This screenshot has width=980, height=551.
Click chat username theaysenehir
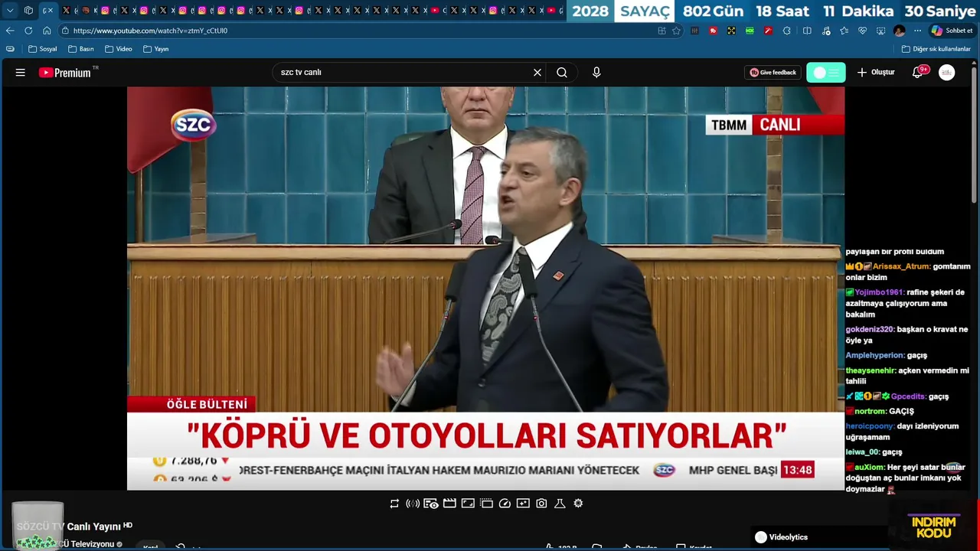tap(871, 370)
